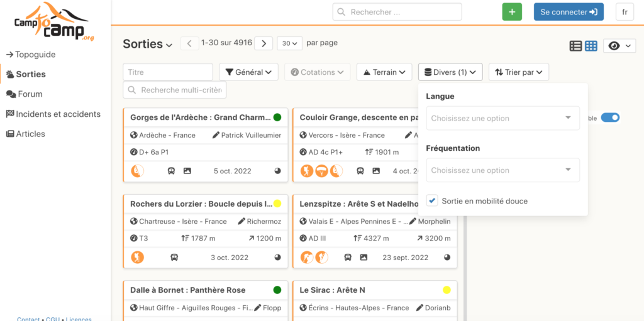Click green condition dot on Gorges de l'Ardèche card
Image resolution: width=644 pixels, height=321 pixels.
click(x=277, y=117)
